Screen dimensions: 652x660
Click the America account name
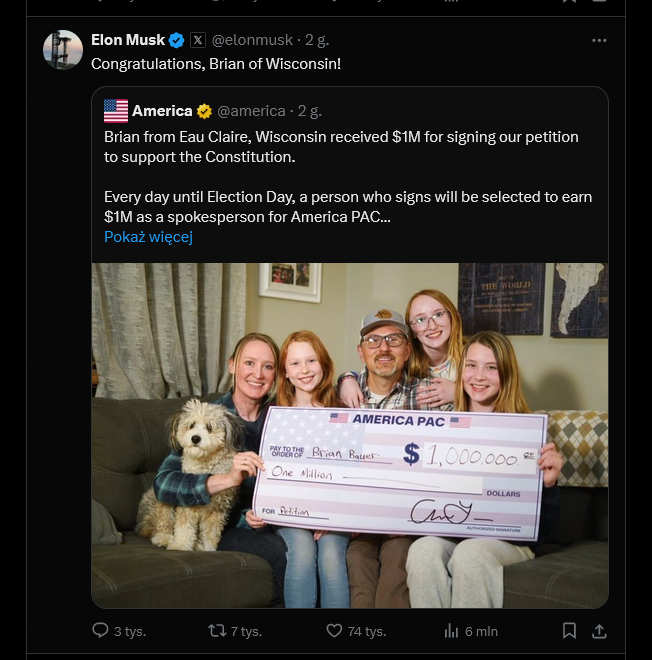(162, 111)
